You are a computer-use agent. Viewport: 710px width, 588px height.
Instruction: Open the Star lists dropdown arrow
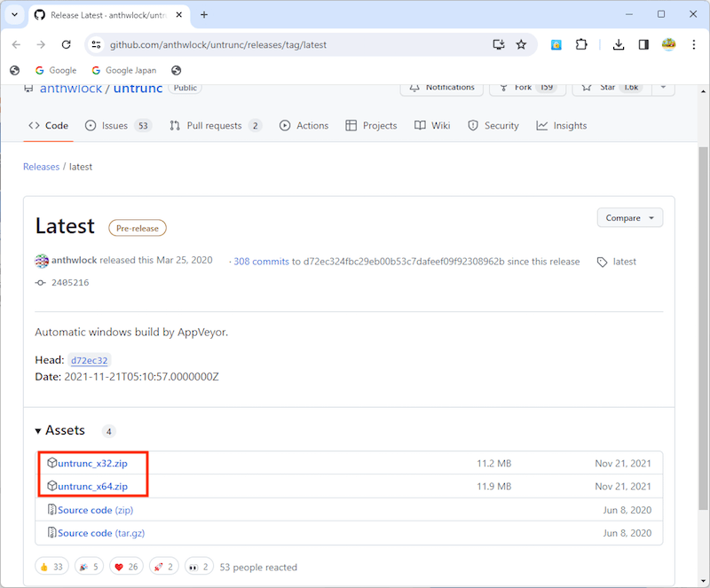663,89
